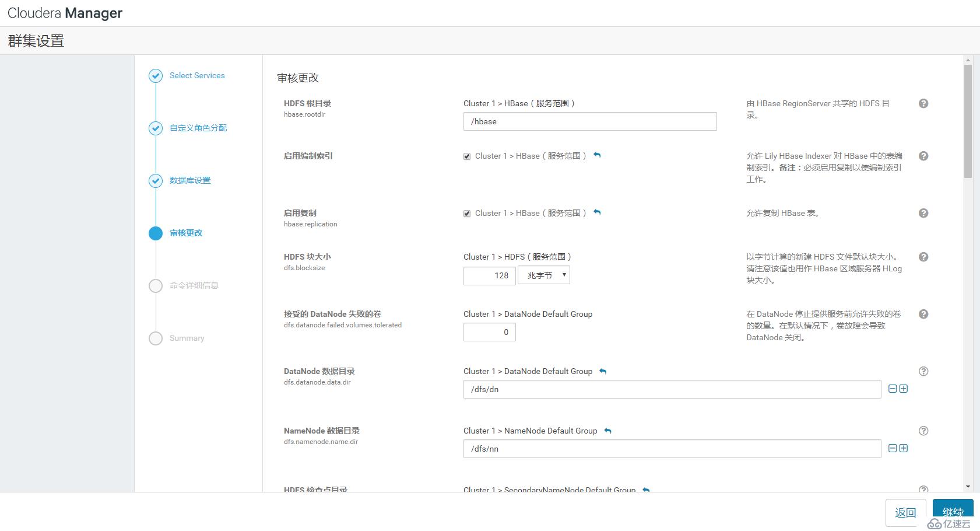Open the 兆字节 unit dropdown
The height and width of the screenshot is (531, 980).
pos(544,275)
